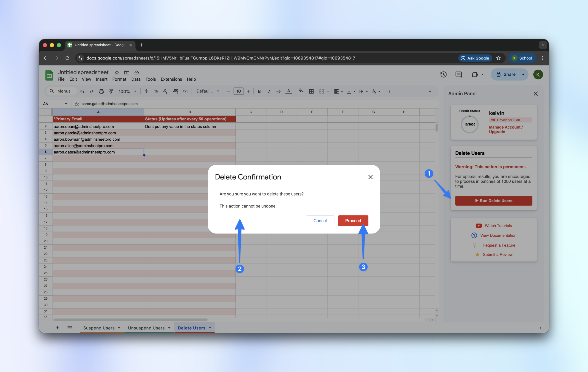Open the comments icon in header
The image size is (588, 372).
point(458,74)
